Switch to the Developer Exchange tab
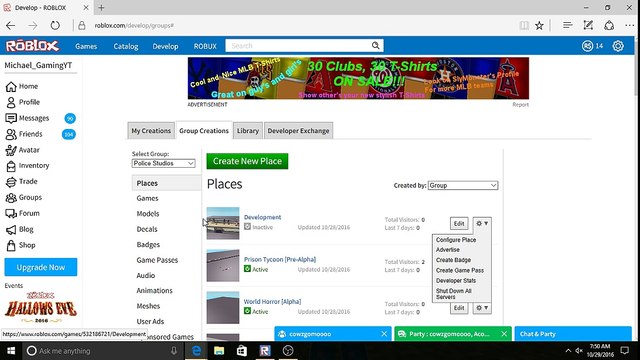 coord(298,131)
